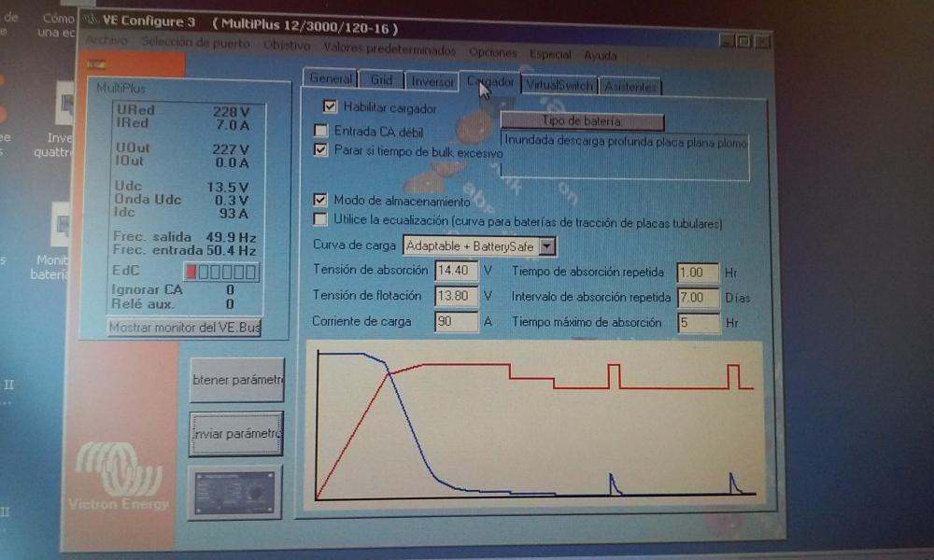Click the Tipo de batería button

(582, 120)
